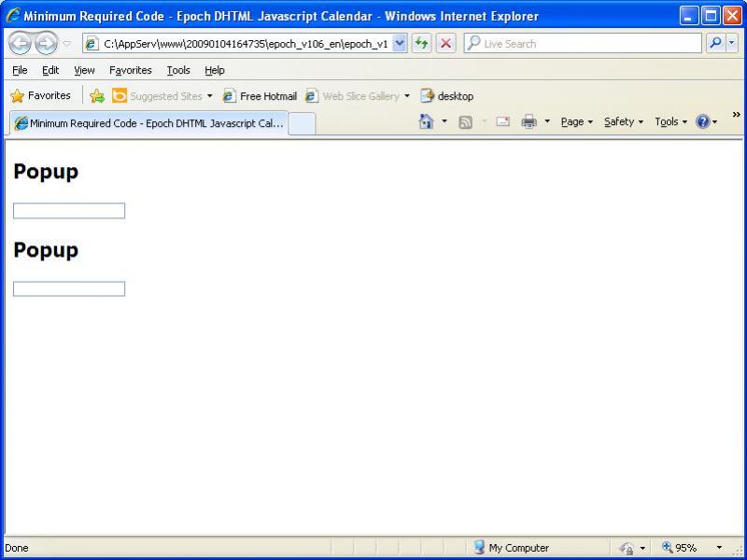The width and height of the screenshot is (747, 560).
Task: Refresh the page with the green arrows icon
Action: click(x=421, y=44)
